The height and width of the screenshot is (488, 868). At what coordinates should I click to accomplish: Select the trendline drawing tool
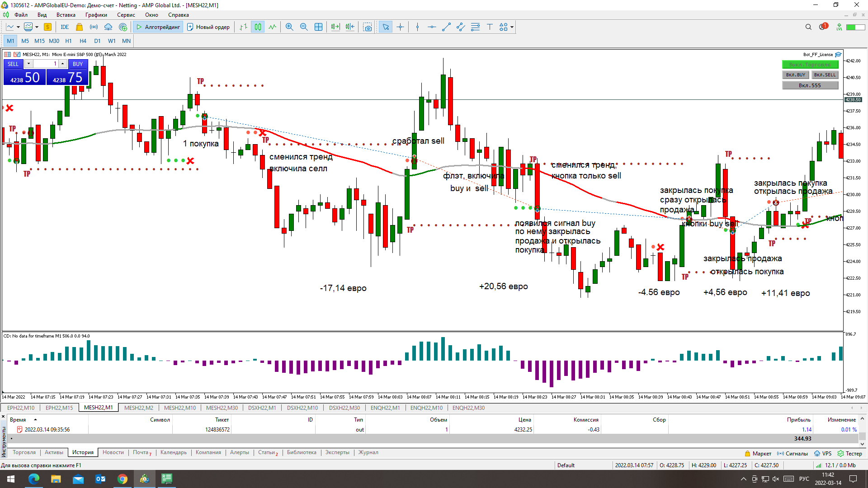tap(446, 27)
